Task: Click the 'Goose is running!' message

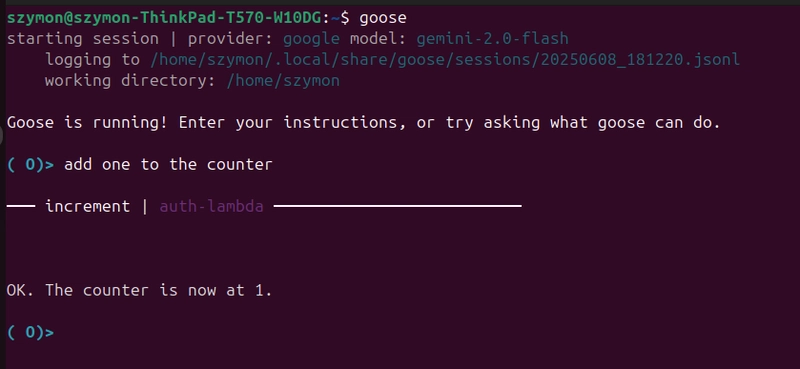Action: click(x=87, y=123)
